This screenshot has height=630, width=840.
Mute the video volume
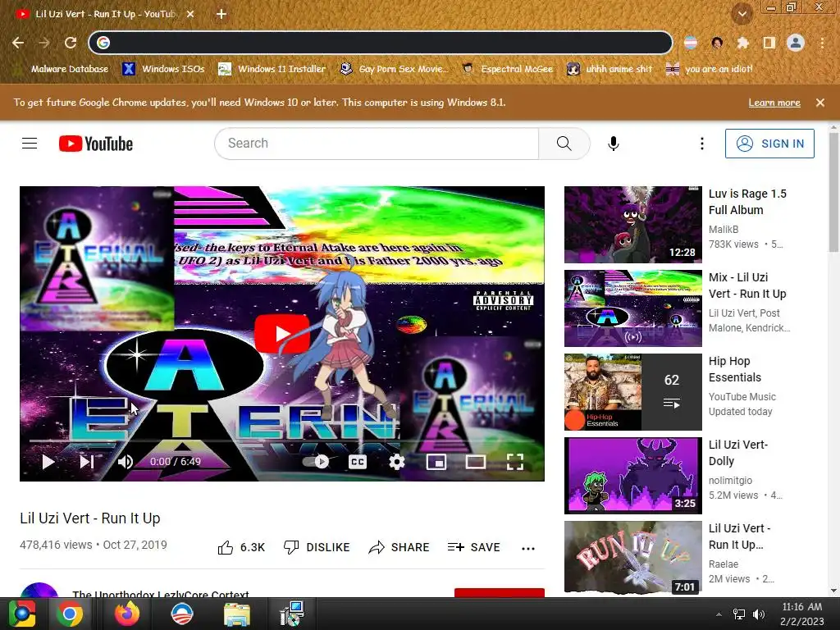(x=126, y=462)
